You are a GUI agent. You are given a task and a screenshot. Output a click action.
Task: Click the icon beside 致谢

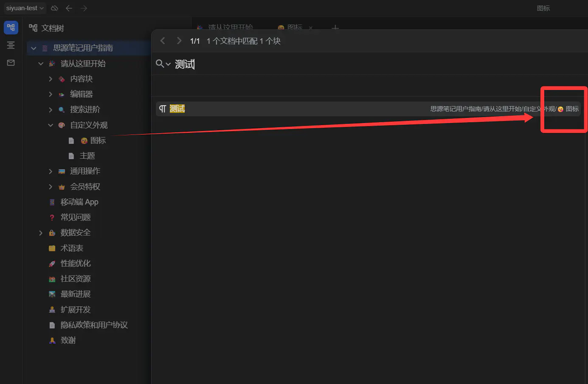(52, 340)
